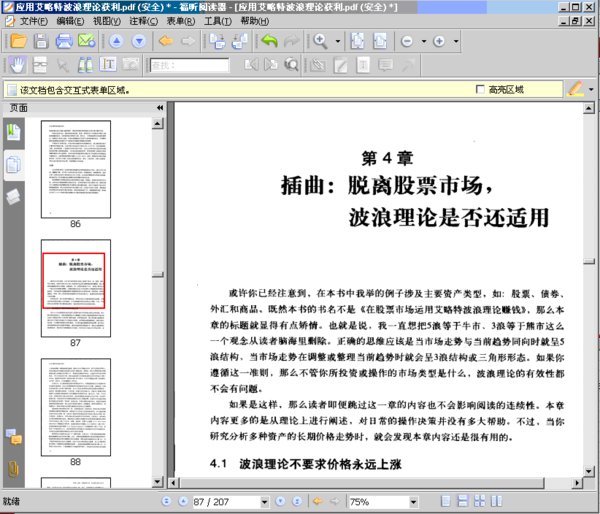
Task: Select page 88 thumbnail
Action: click(75, 406)
